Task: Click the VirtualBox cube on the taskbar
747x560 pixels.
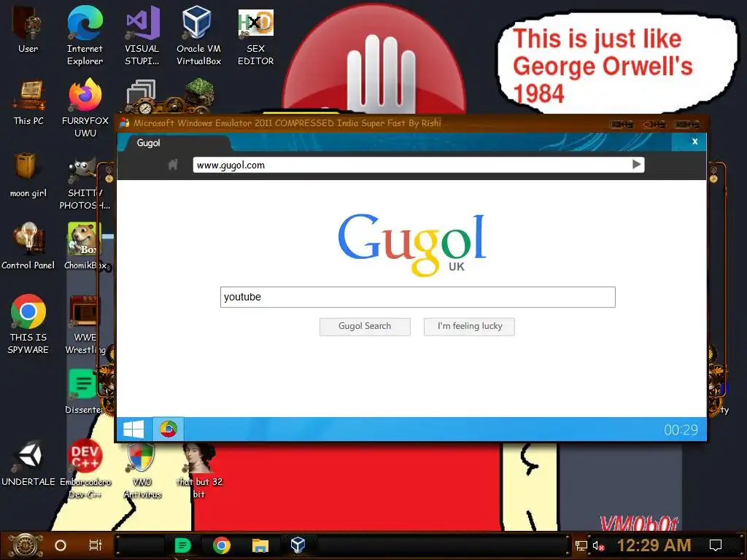Action: click(298, 545)
